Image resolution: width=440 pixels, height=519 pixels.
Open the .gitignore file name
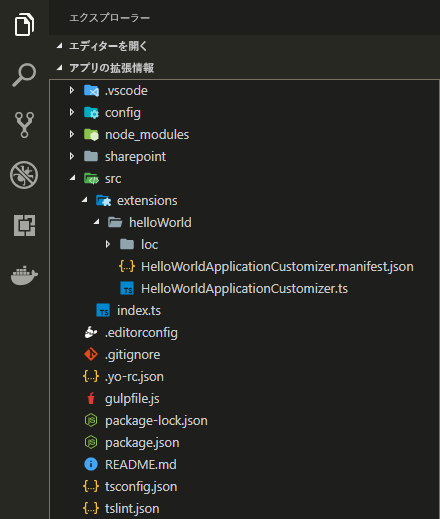[x=133, y=355]
